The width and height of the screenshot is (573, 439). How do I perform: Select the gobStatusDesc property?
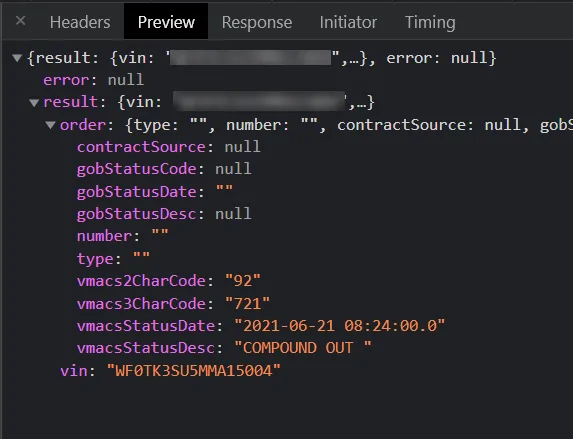(164, 214)
